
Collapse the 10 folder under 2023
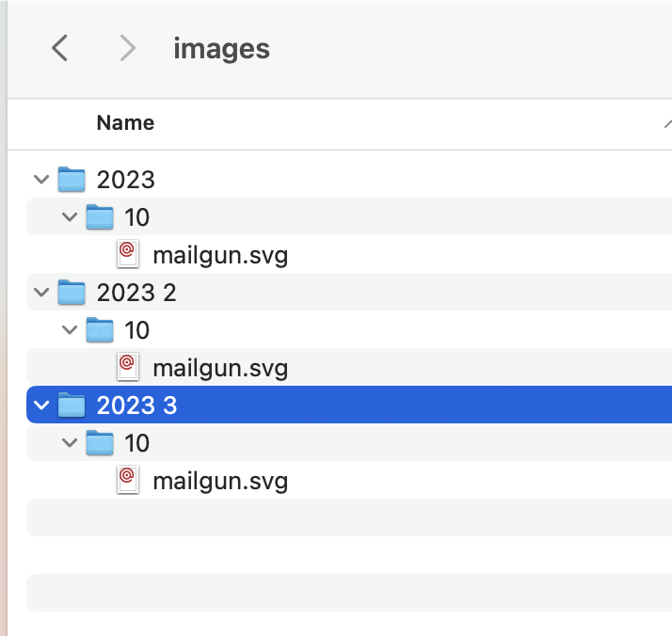tap(70, 216)
